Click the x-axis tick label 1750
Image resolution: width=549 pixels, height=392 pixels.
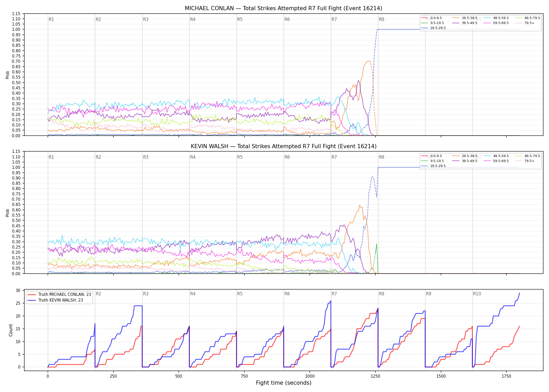[x=506, y=376]
